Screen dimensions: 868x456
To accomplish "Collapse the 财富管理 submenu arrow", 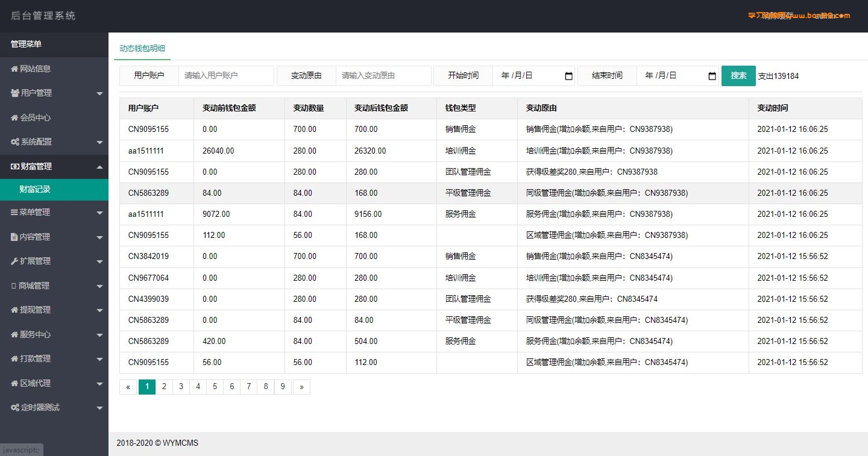I will [99, 166].
